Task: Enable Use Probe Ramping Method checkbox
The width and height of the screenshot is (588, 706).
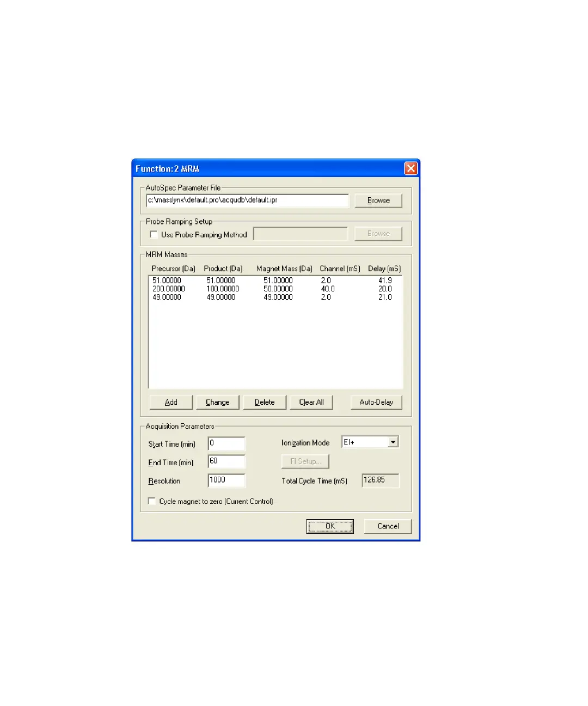Action: 154,235
